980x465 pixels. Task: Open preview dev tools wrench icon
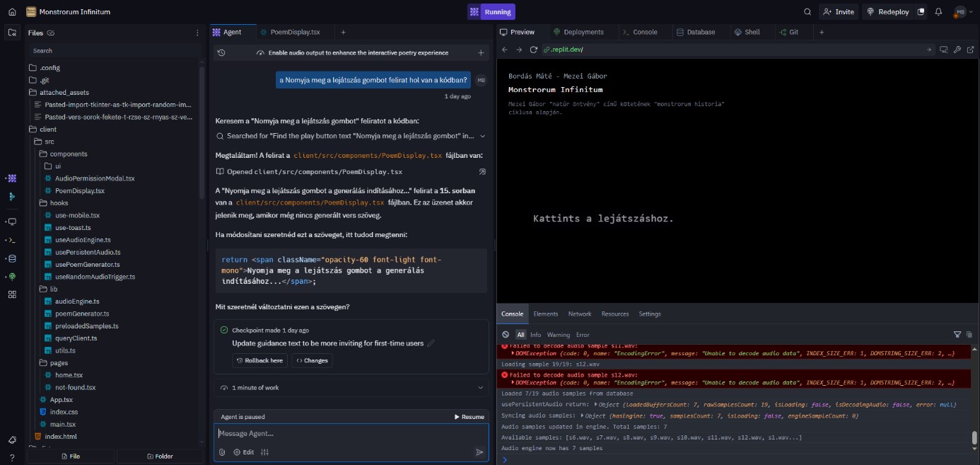tap(957, 50)
